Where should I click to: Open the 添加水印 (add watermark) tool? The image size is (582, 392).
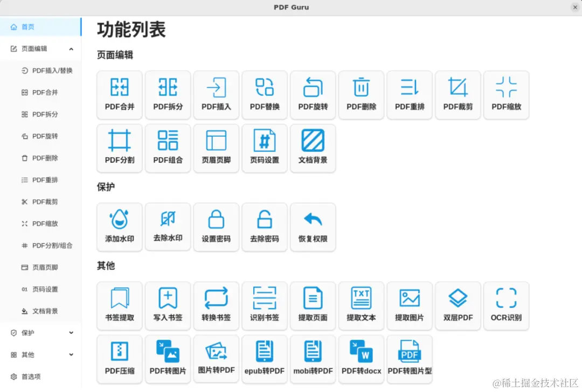pos(119,227)
